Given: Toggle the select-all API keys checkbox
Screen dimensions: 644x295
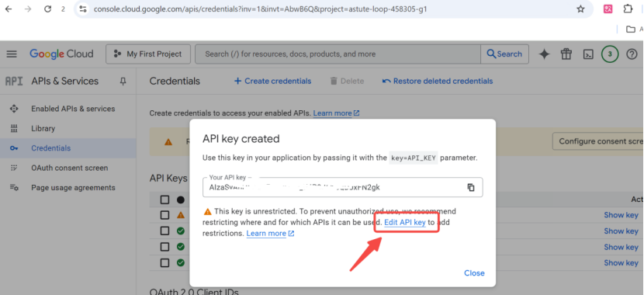Looking at the screenshot, I should (x=164, y=200).
